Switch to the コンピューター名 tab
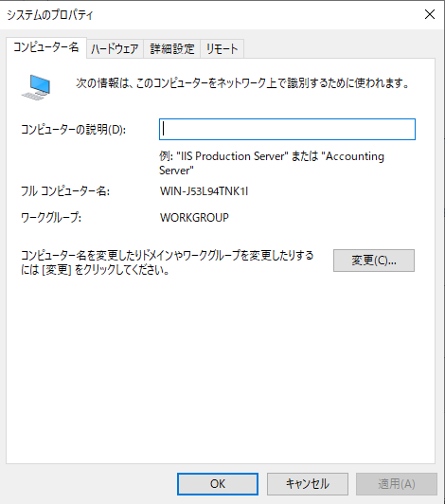This screenshot has height=504, width=445. pos(46,47)
